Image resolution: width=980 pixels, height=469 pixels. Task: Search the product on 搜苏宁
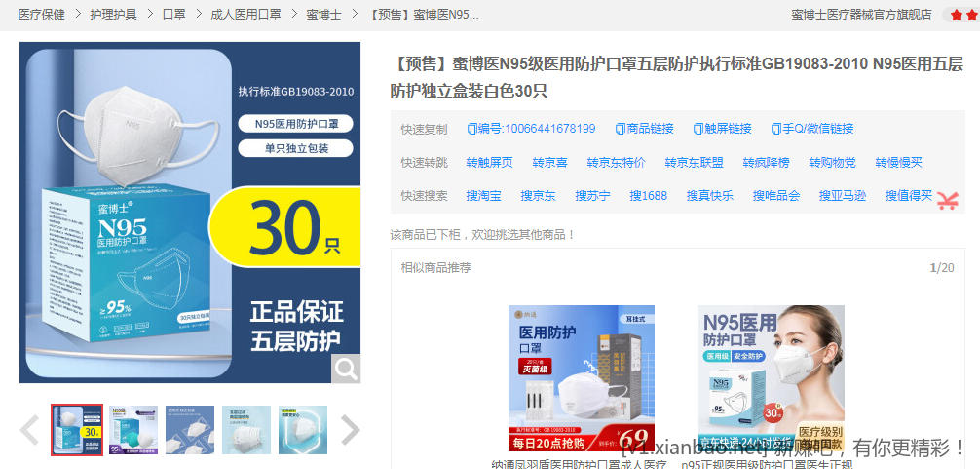[x=593, y=196]
